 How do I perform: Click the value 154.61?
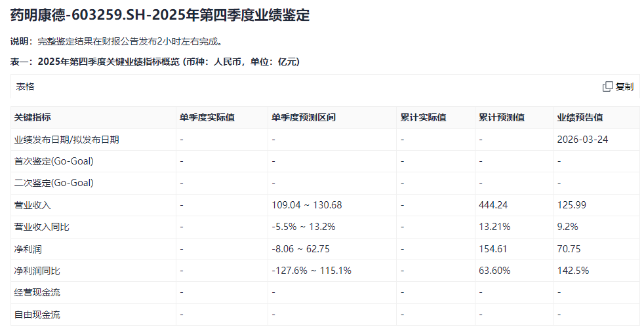493,249
